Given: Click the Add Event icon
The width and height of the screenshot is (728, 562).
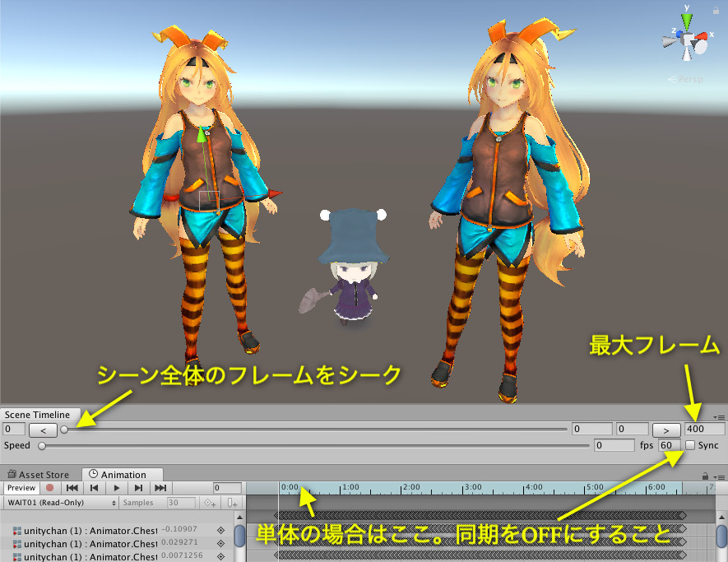Looking at the screenshot, I should [232, 503].
